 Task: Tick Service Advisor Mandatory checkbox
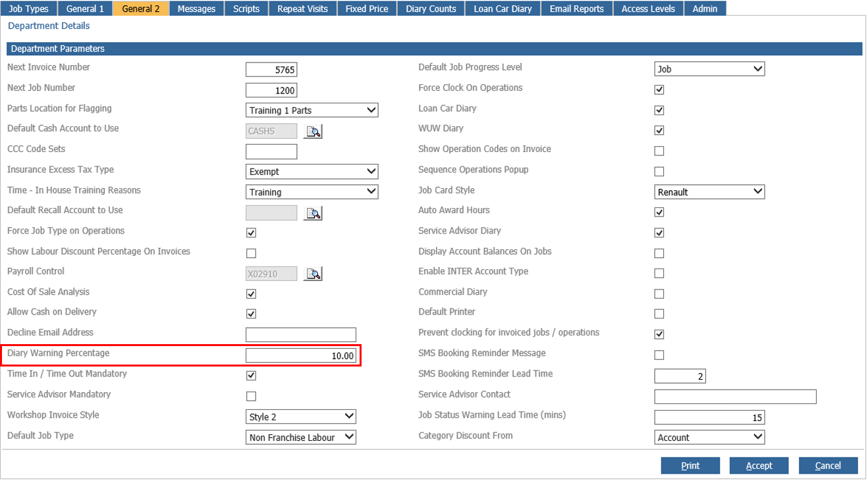251,396
